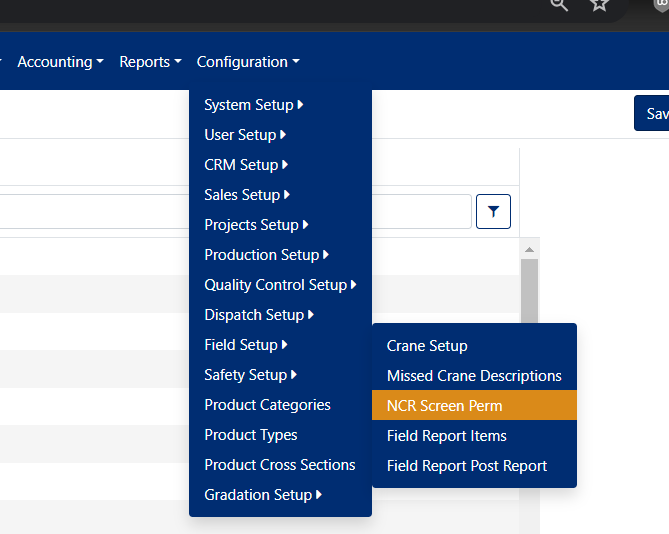Open Product Cross Sections menu item
669x534 pixels.
280,465
